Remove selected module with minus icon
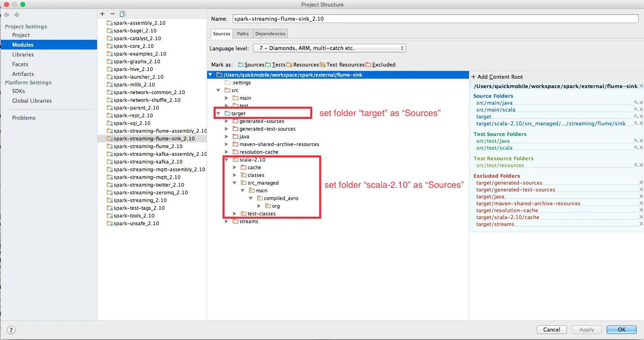The image size is (644, 340). (x=112, y=14)
